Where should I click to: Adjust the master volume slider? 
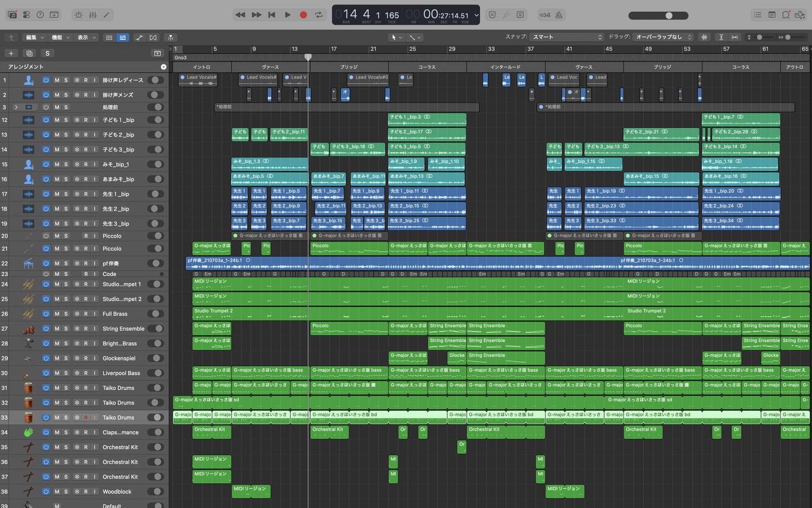pos(658,15)
